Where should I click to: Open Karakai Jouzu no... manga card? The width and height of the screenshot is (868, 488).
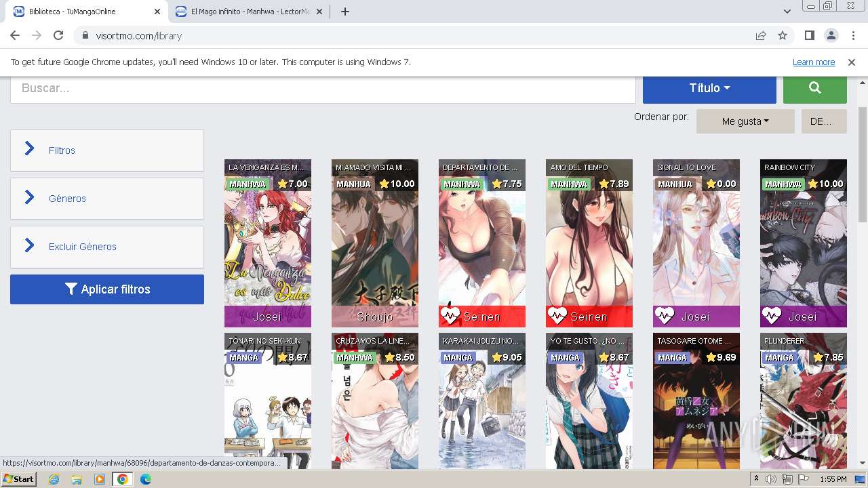click(x=482, y=401)
